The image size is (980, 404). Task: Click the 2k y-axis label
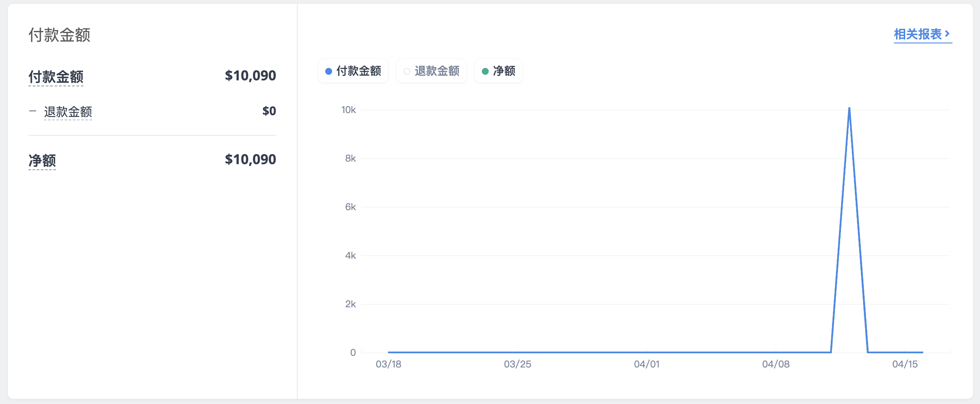tap(351, 304)
